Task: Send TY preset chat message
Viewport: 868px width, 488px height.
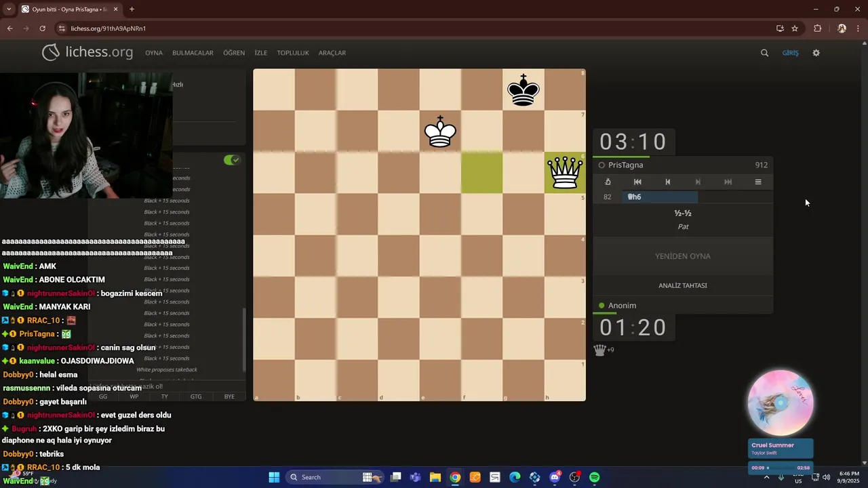Action: 164,396
